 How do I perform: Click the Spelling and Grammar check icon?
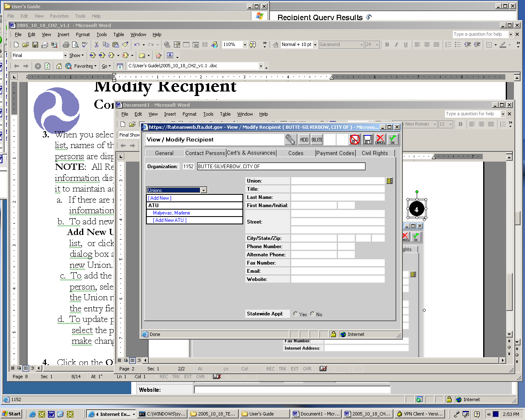[85, 44]
